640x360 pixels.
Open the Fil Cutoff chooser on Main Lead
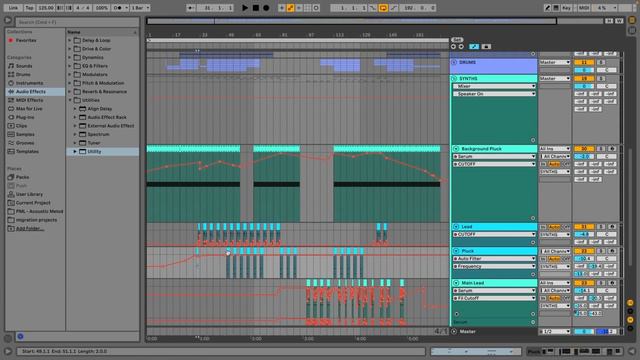point(494,298)
